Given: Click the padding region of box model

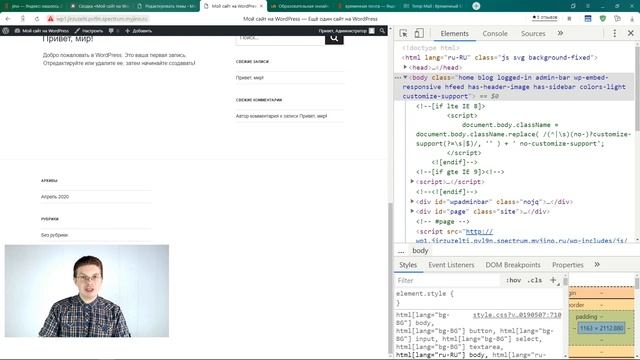Looking at the screenshot, I should pos(587,317).
